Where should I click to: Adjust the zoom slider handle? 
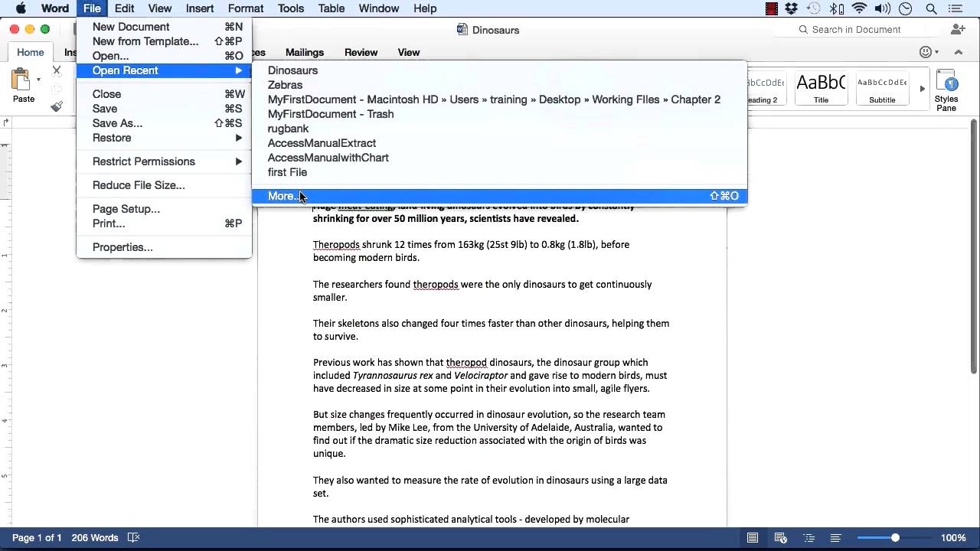click(x=894, y=538)
